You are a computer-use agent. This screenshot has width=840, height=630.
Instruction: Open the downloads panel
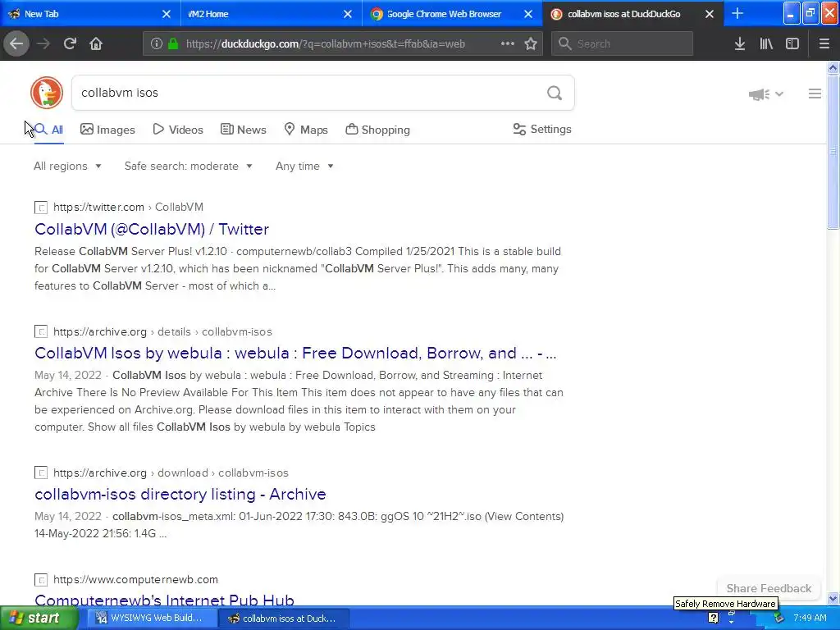(740, 44)
